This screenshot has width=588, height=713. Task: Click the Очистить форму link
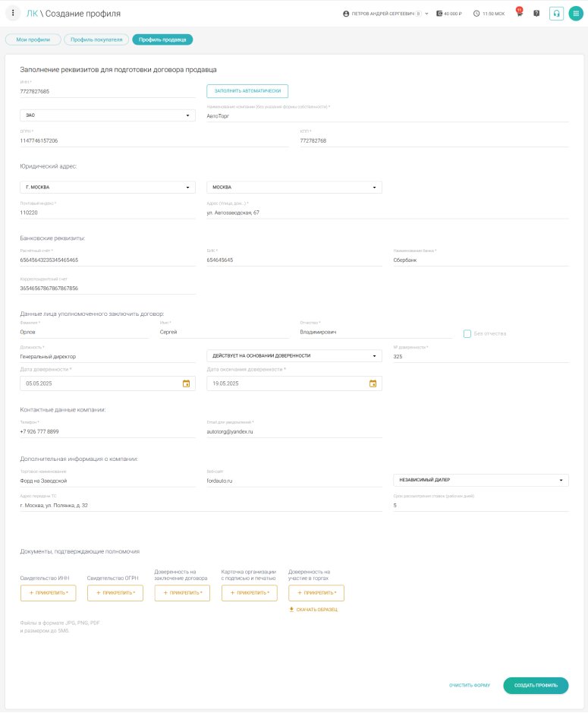point(469,685)
